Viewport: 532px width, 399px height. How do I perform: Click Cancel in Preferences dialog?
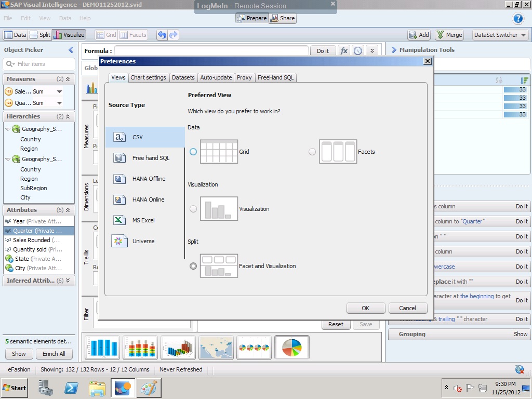(407, 308)
